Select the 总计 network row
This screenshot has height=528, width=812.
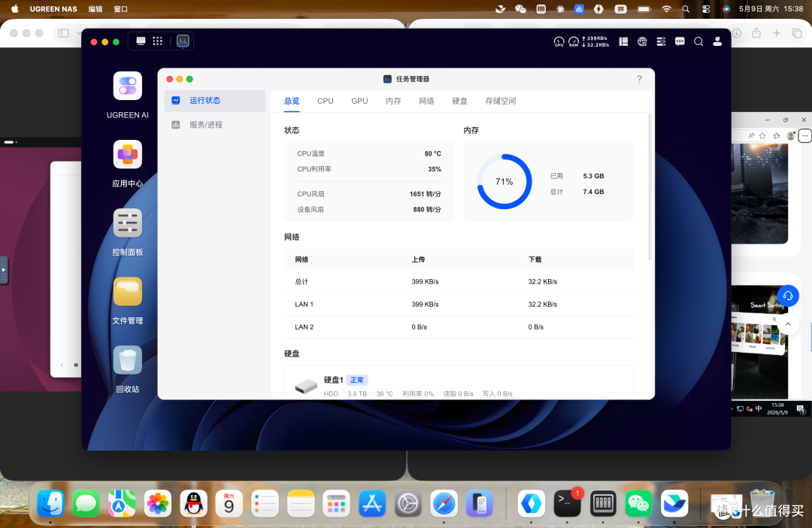pos(459,281)
